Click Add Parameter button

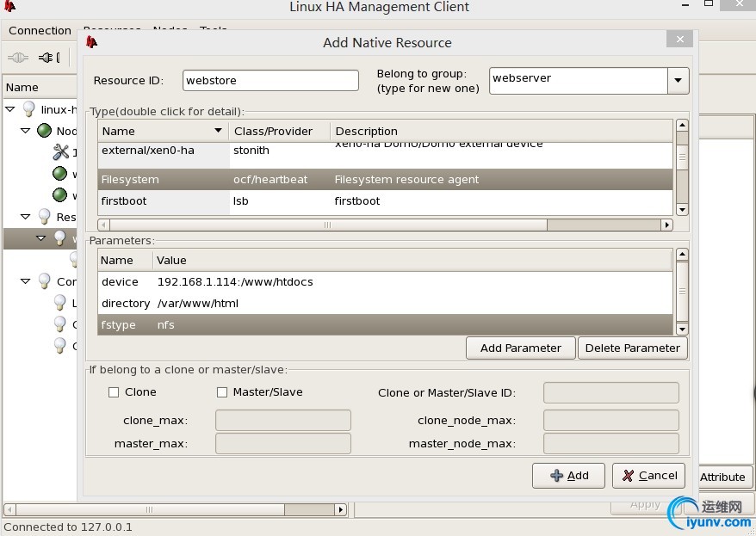tap(521, 348)
